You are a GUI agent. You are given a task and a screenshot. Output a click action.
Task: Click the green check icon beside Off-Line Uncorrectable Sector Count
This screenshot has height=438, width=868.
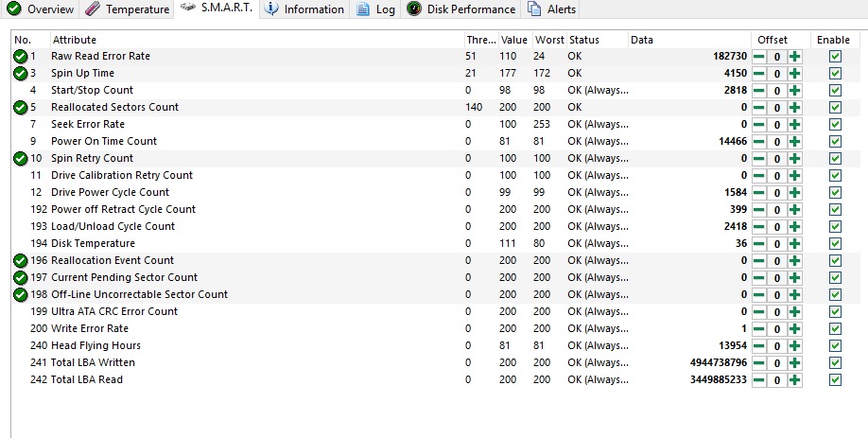click(21, 294)
